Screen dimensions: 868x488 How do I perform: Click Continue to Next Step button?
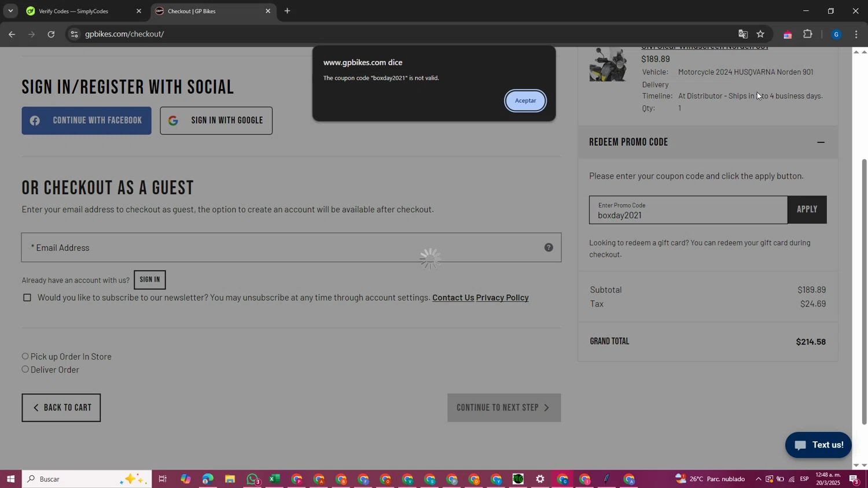coord(504,408)
